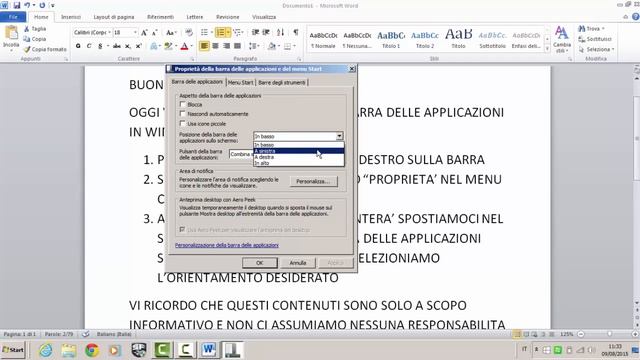Click the Windows Start button

tap(13, 350)
